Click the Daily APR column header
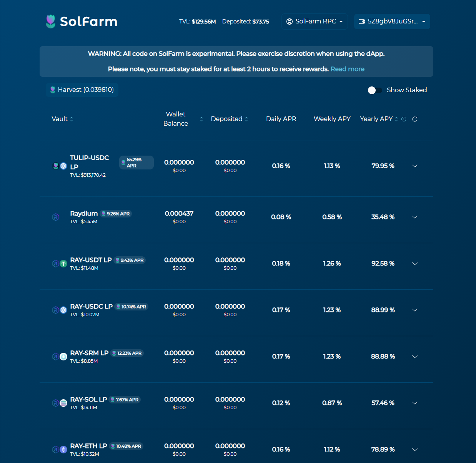Viewport: 476px width, 463px height. (281, 119)
